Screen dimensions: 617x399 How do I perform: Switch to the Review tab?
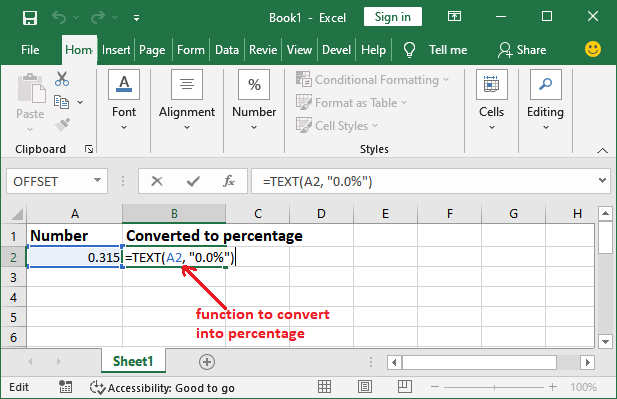coord(263,50)
